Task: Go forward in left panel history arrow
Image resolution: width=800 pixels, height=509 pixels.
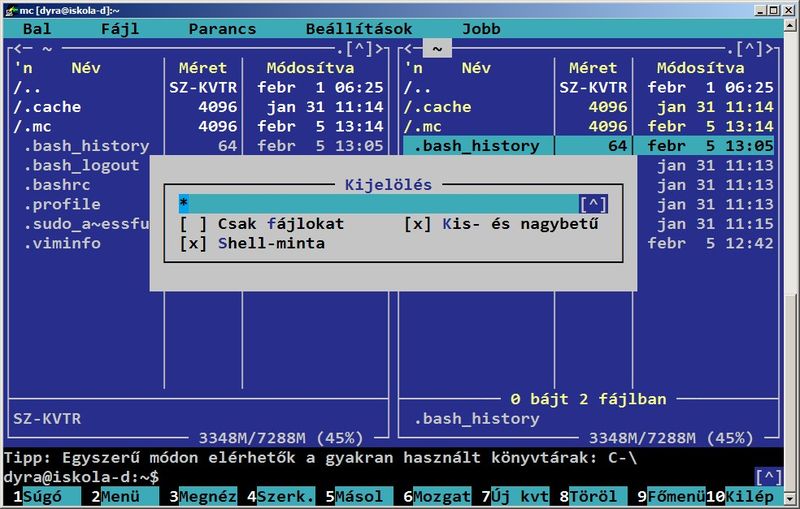Action: [379, 49]
